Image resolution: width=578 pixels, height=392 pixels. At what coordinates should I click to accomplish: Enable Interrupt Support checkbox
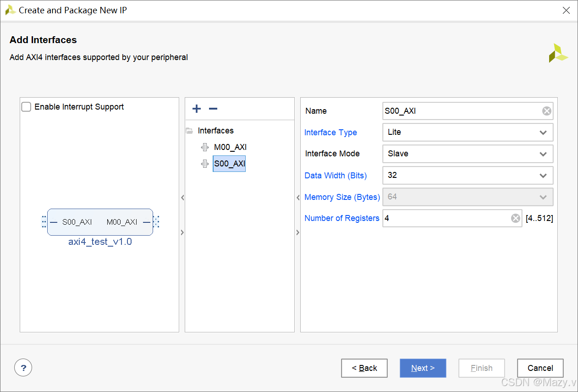(x=27, y=107)
